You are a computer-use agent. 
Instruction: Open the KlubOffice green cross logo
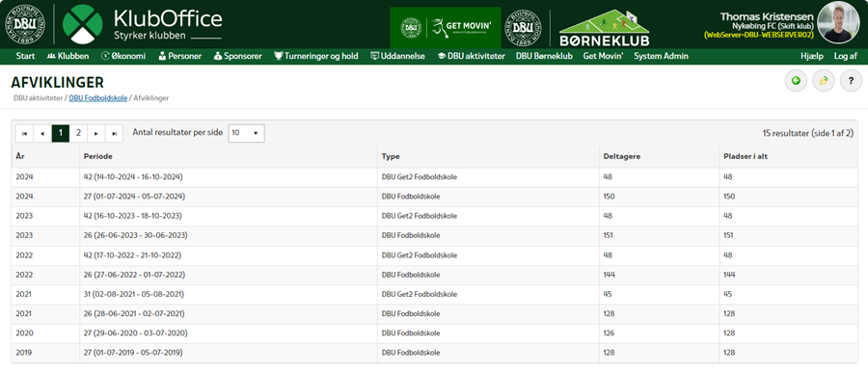point(83,25)
